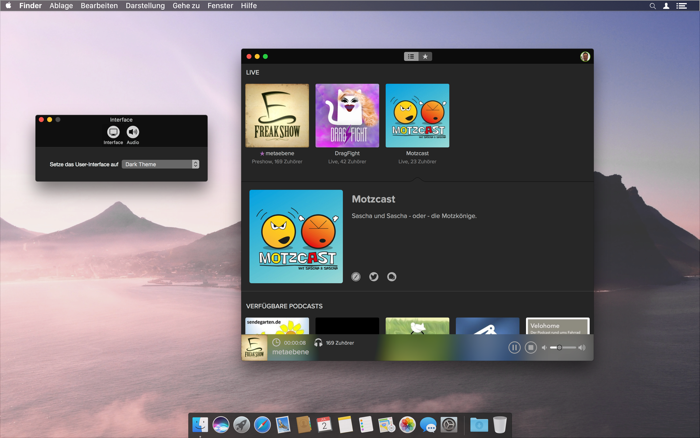Open the Hilfe menu

pyautogui.click(x=249, y=6)
